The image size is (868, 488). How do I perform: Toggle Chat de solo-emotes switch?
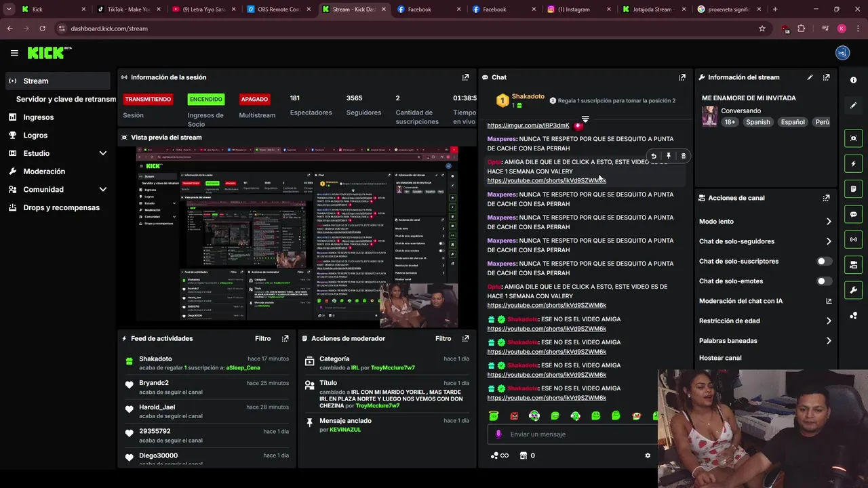pyautogui.click(x=824, y=281)
